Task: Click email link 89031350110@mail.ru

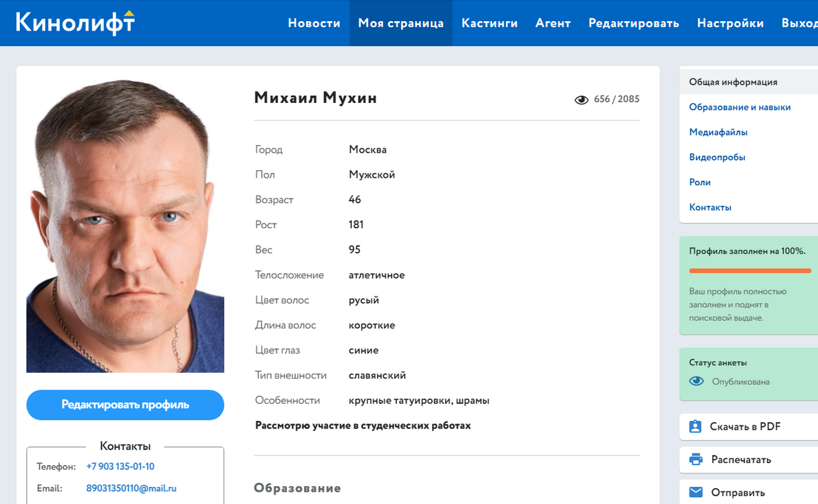Action: pyautogui.click(x=132, y=488)
